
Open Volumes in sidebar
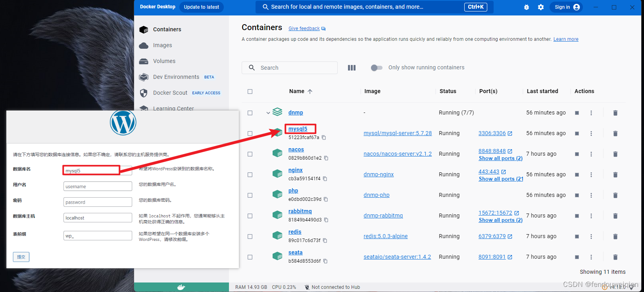(164, 61)
